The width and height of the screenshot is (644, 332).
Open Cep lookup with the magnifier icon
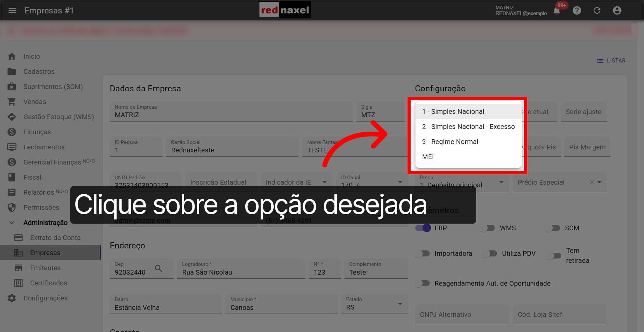[x=158, y=268]
